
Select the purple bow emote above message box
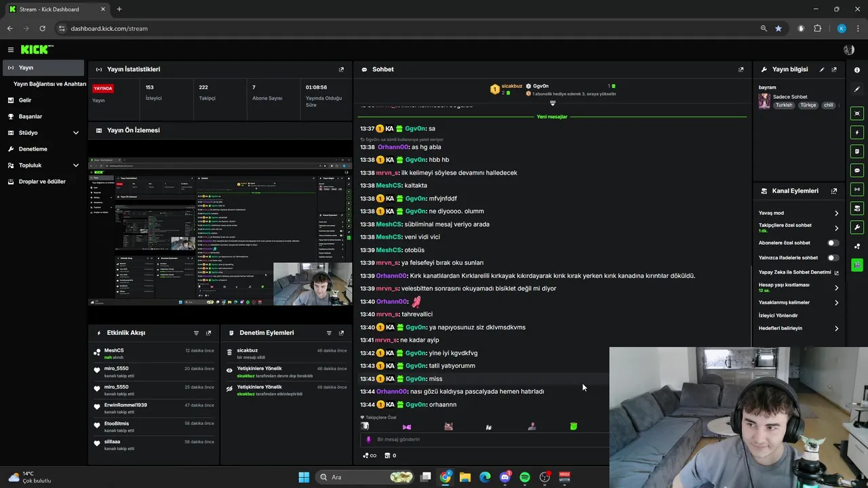(x=407, y=426)
